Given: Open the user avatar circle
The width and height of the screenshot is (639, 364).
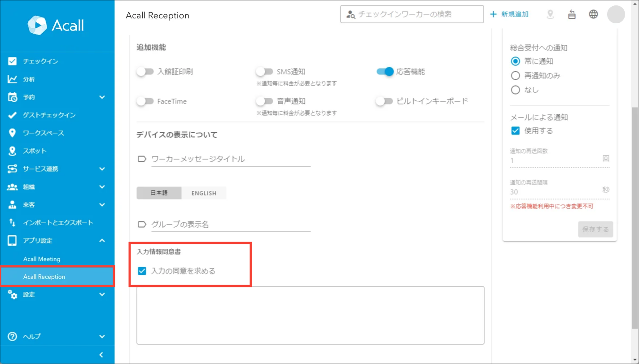Looking at the screenshot, I should pyautogui.click(x=616, y=14).
